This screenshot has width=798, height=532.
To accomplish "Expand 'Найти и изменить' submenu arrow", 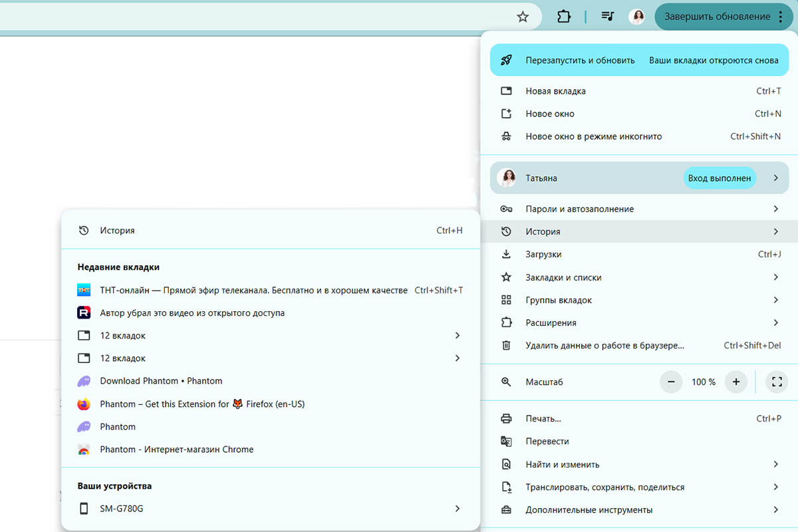I will pyautogui.click(x=775, y=464).
